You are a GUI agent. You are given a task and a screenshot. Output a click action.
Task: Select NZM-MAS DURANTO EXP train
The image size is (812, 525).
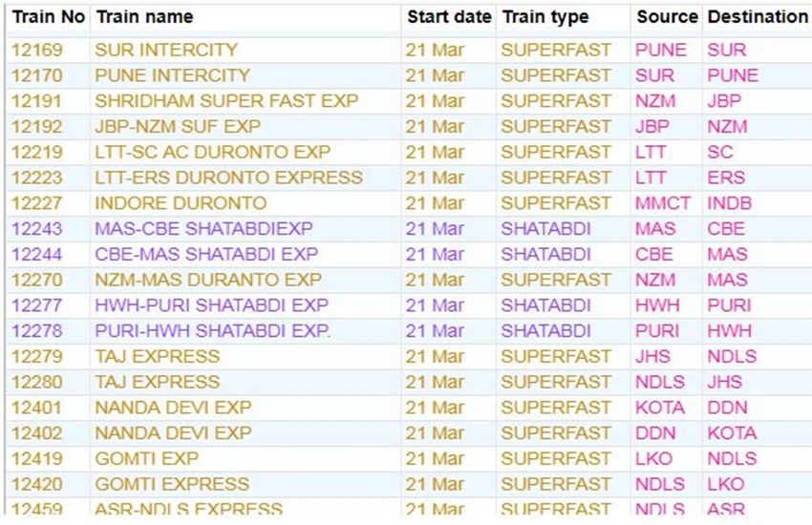(x=208, y=281)
